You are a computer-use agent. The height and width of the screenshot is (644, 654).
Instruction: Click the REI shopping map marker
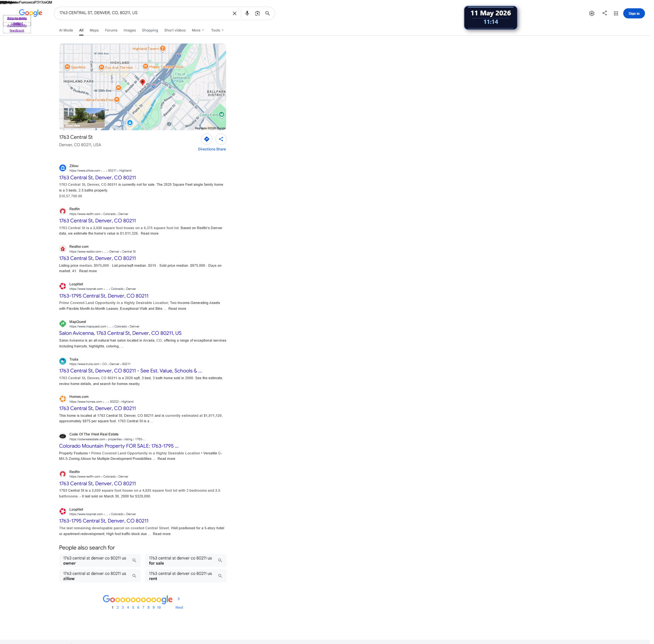[130, 123]
